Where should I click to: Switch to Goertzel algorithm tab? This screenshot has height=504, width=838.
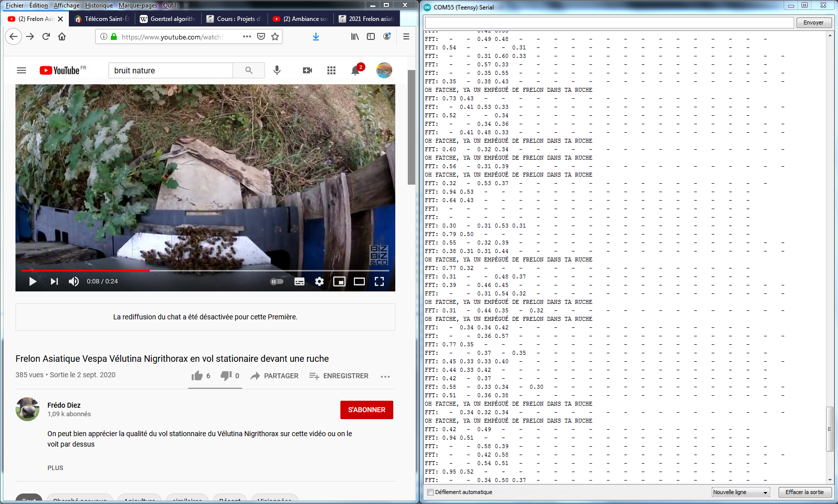tap(168, 19)
